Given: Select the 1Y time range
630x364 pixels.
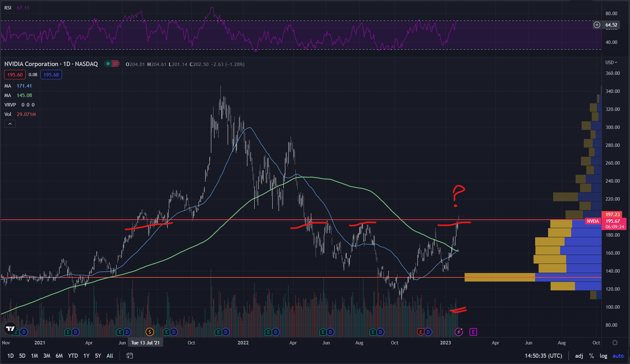Looking at the screenshot, I should (86, 356).
